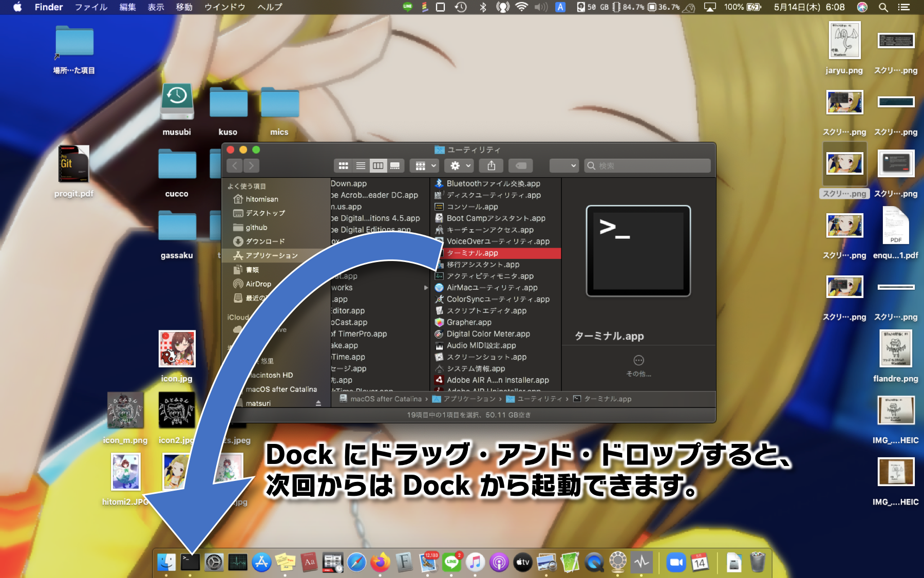Open Calendar showing 14 in the Dock
The width and height of the screenshot is (924, 578).
coord(700,562)
